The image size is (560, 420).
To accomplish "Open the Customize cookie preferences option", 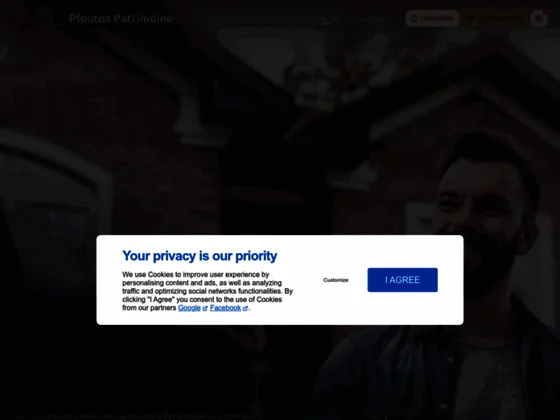I will pyautogui.click(x=336, y=280).
